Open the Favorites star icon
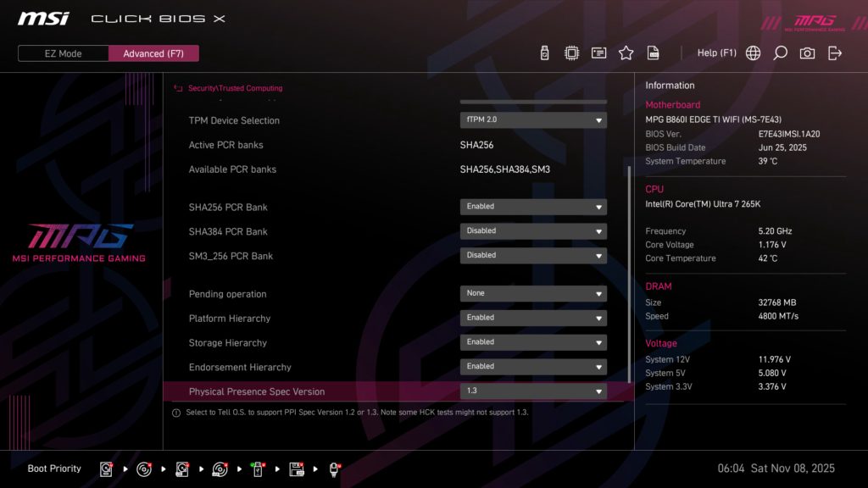Image resolution: width=868 pixels, height=488 pixels. pos(626,53)
